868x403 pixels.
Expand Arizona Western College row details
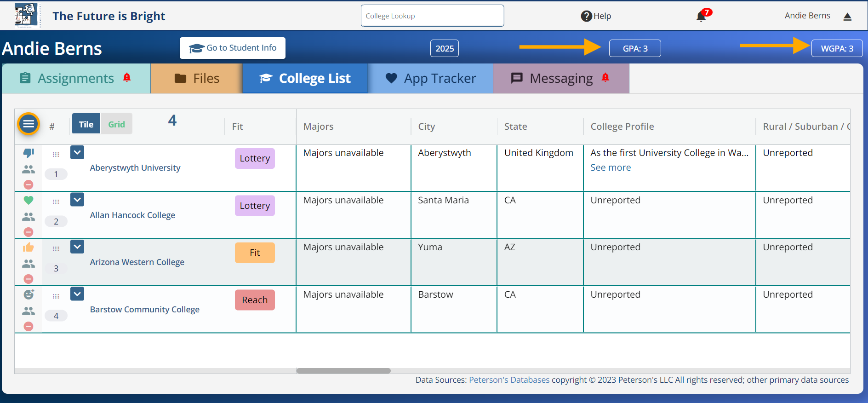(x=77, y=247)
